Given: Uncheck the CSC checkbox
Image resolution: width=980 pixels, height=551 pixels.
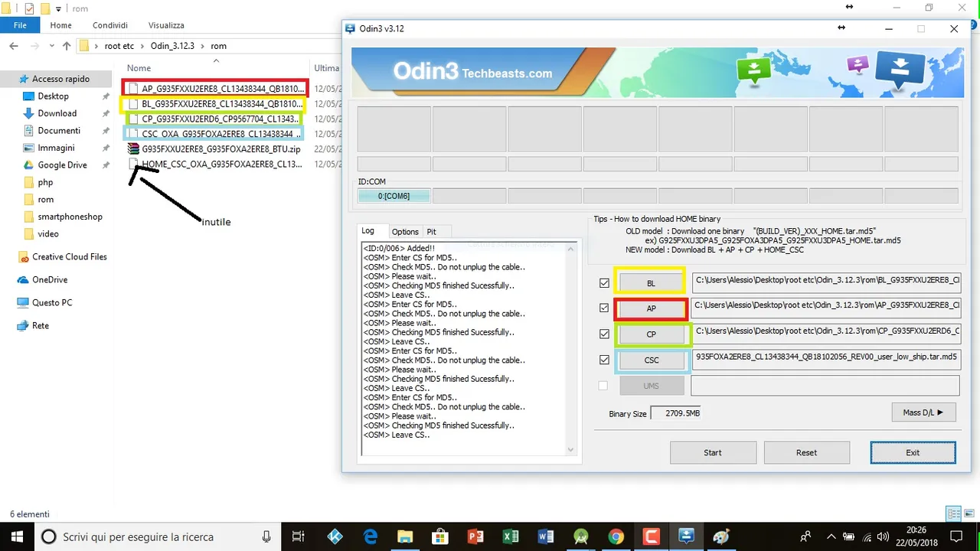Looking at the screenshot, I should 604,360.
